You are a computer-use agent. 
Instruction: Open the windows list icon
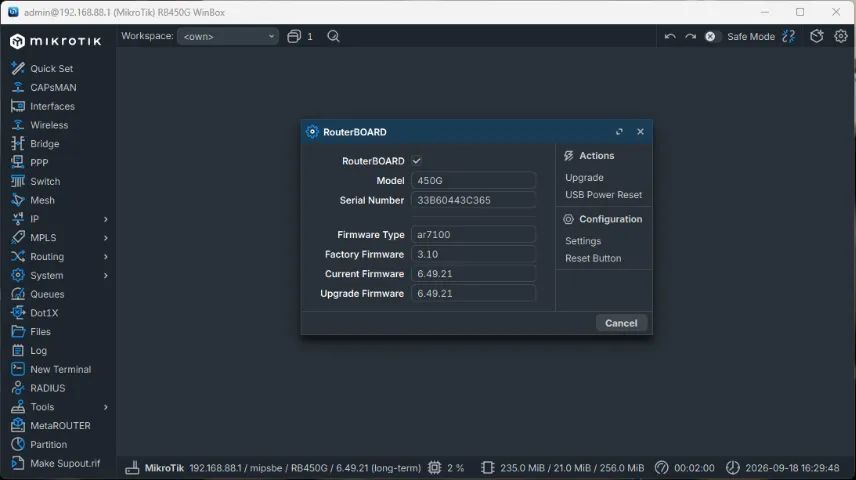(294, 37)
